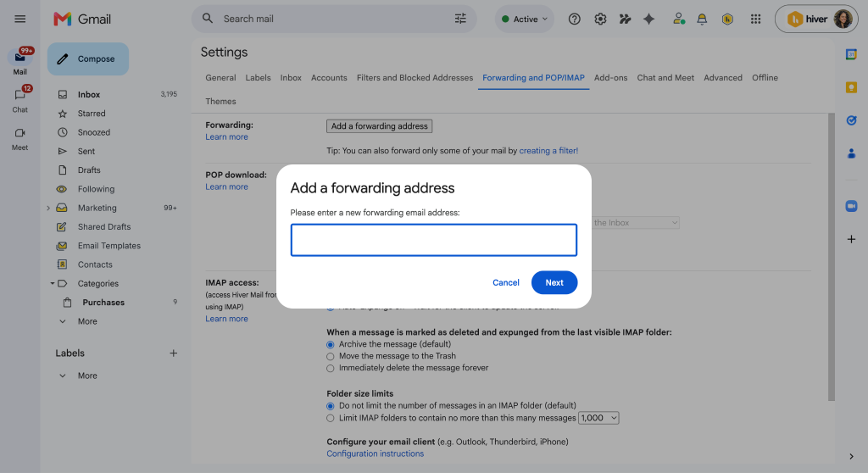Click the Gemini sparkle icon
The width and height of the screenshot is (868, 473).
(648, 19)
